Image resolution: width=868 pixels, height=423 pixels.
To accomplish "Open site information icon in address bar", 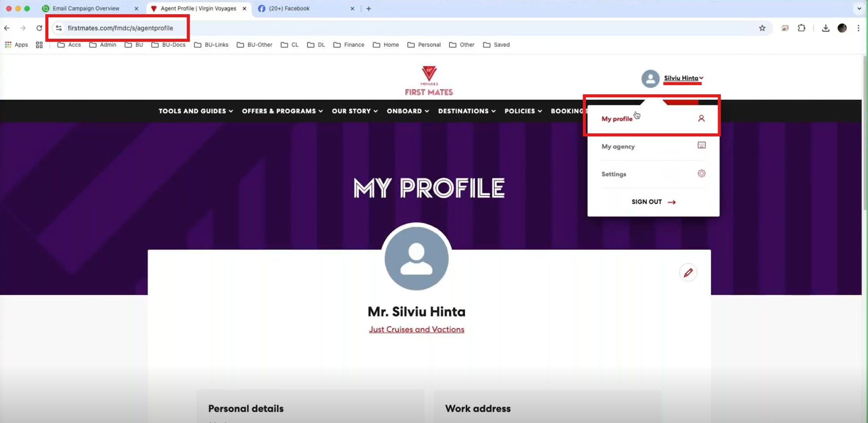I will click(x=59, y=28).
